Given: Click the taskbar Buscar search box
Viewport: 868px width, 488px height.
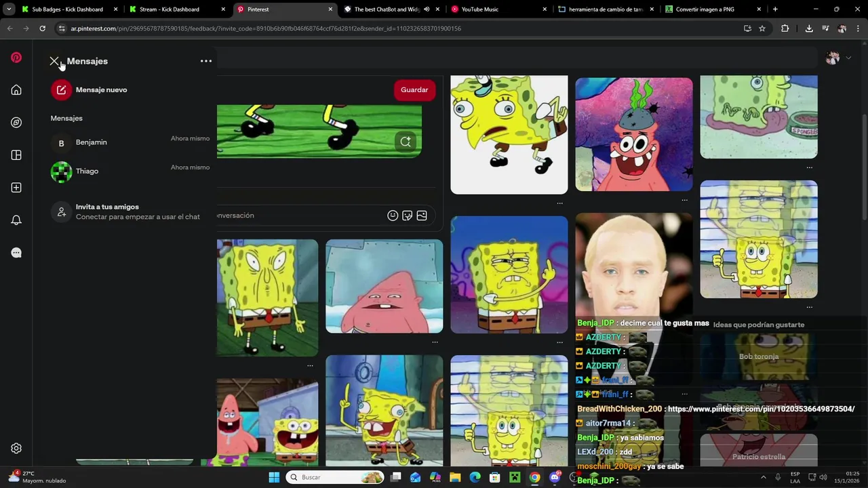Looking at the screenshot, I should (x=335, y=477).
